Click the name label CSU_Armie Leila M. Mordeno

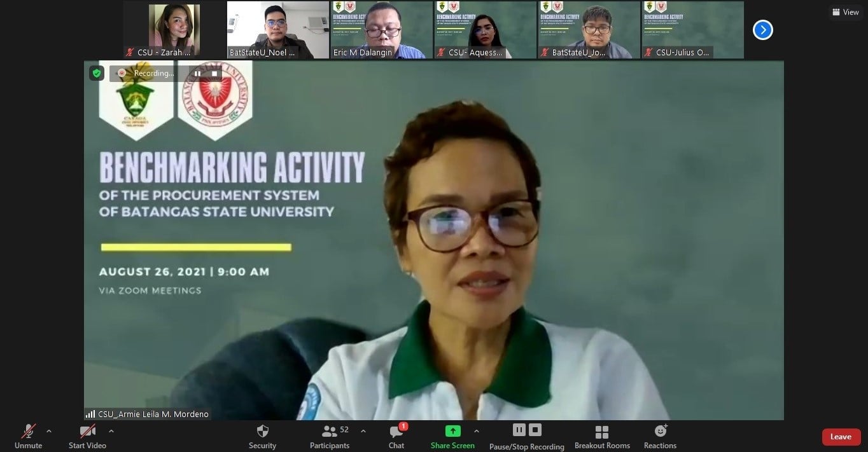pos(153,414)
